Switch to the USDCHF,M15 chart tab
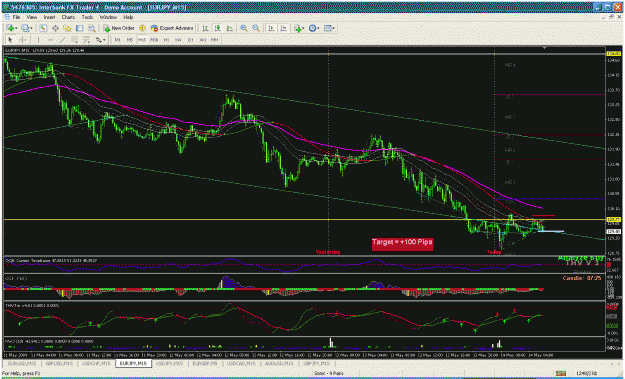The height and width of the screenshot is (379, 625). pos(96,363)
